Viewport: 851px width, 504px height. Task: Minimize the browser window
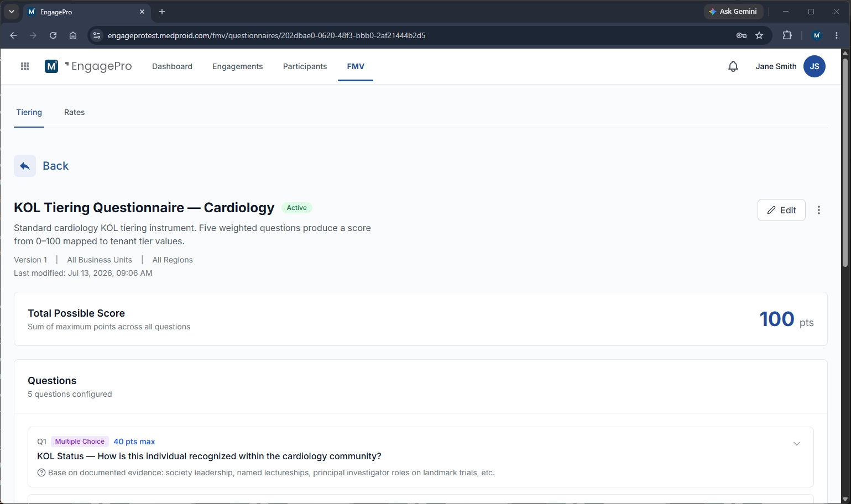click(785, 12)
